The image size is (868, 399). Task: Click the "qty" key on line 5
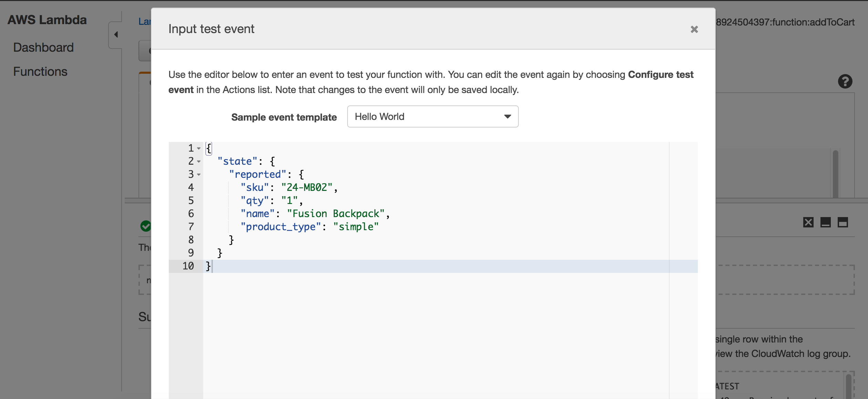point(255,201)
